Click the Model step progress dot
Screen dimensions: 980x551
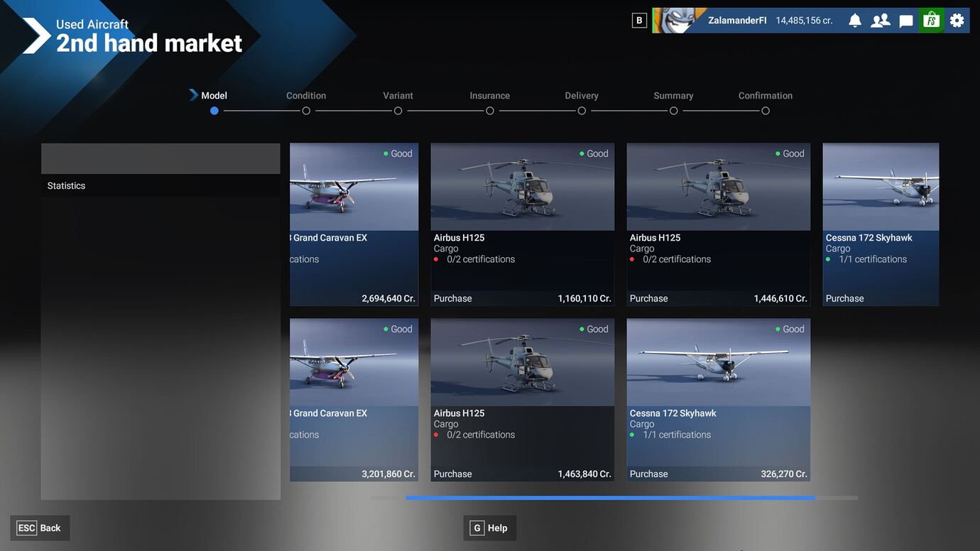(x=214, y=111)
